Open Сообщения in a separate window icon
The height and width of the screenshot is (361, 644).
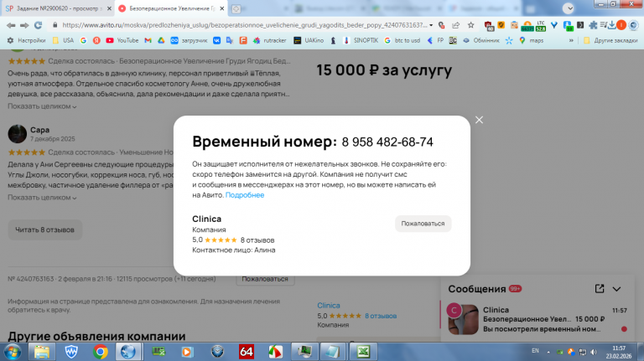coord(600,289)
